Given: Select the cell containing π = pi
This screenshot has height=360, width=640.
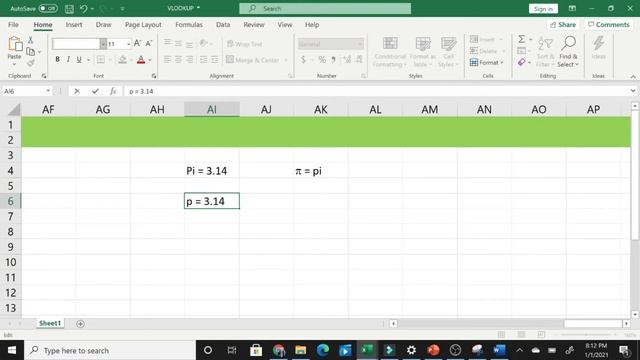Looking at the screenshot, I should (321, 171).
